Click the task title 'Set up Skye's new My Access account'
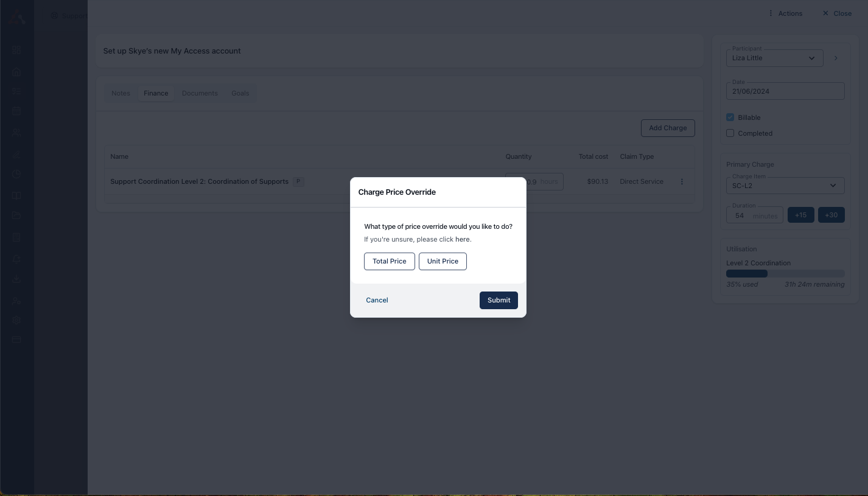 tap(172, 51)
